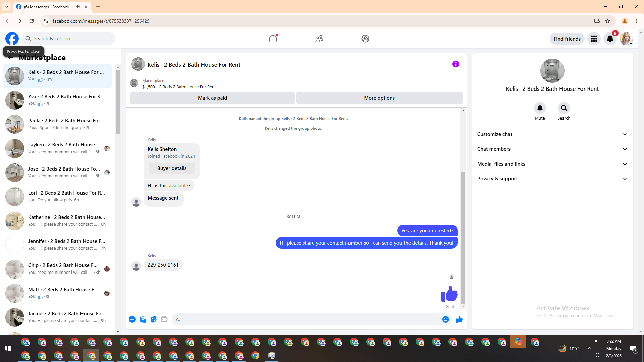Expand Customize chat section
The height and width of the screenshot is (362, 644).
point(552,134)
